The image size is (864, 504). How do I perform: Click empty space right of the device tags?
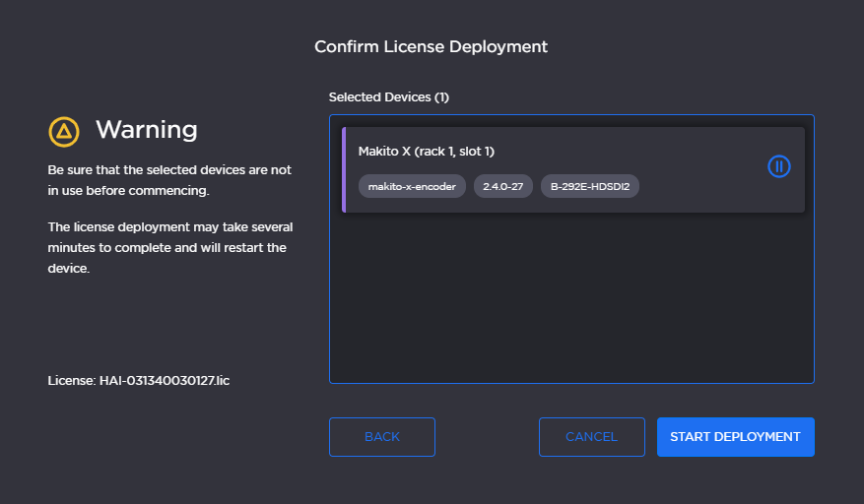pyautogui.click(x=699, y=186)
